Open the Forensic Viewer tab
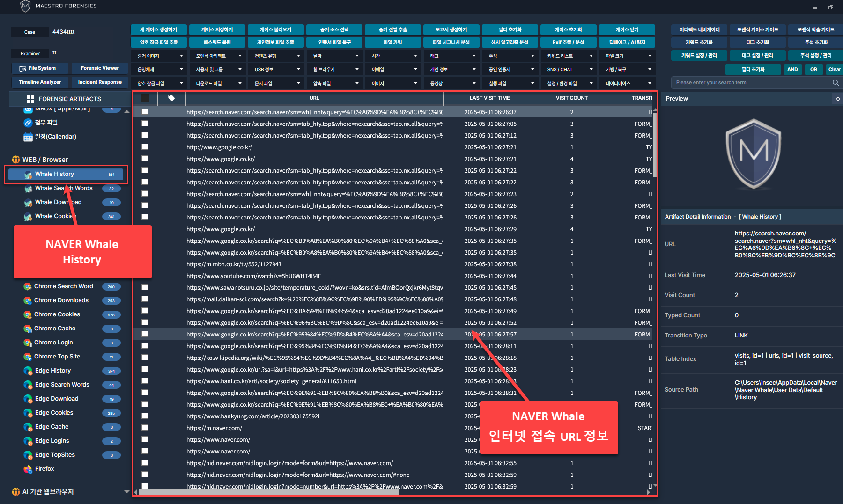Image resolution: width=843 pixels, height=504 pixels. coord(100,68)
